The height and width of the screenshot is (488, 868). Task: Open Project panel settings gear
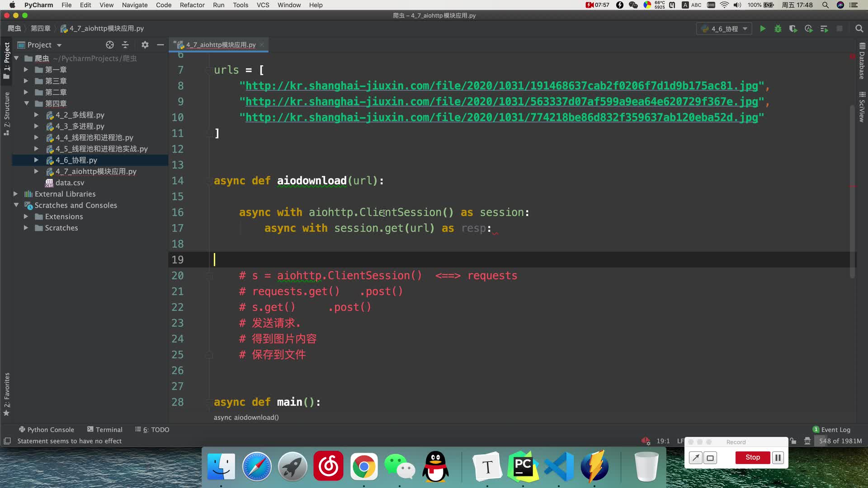coord(145,45)
